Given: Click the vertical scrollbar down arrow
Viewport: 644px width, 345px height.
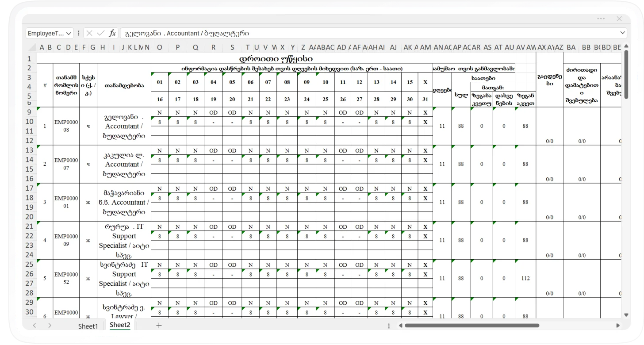Looking at the screenshot, I should (x=626, y=314).
